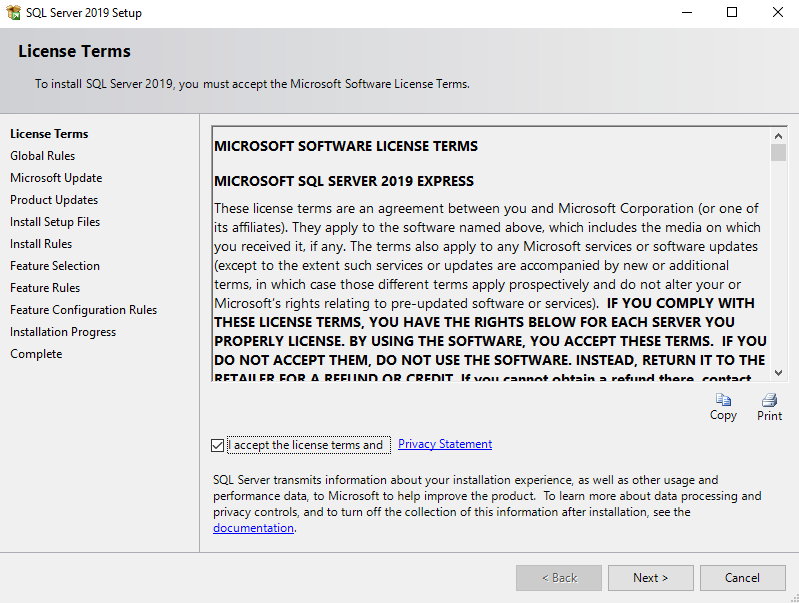Image resolution: width=799 pixels, height=603 pixels.
Task: Click the Copy license text icon
Action: [x=723, y=400]
